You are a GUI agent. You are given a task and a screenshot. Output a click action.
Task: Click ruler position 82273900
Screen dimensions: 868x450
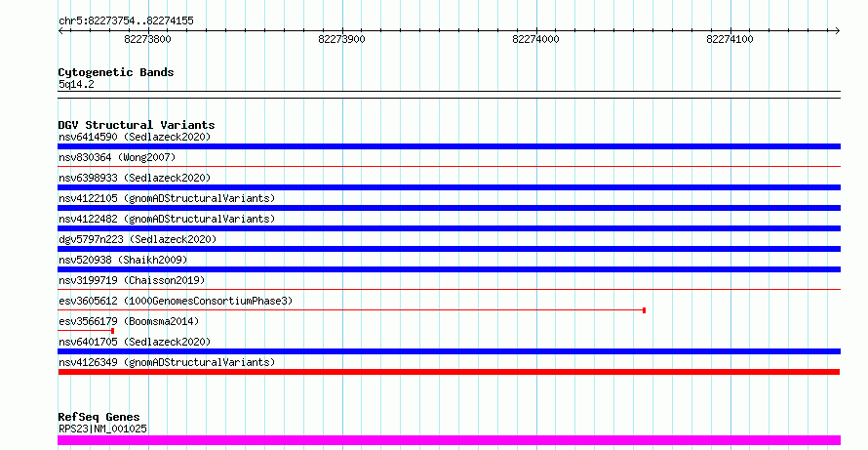point(342,39)
